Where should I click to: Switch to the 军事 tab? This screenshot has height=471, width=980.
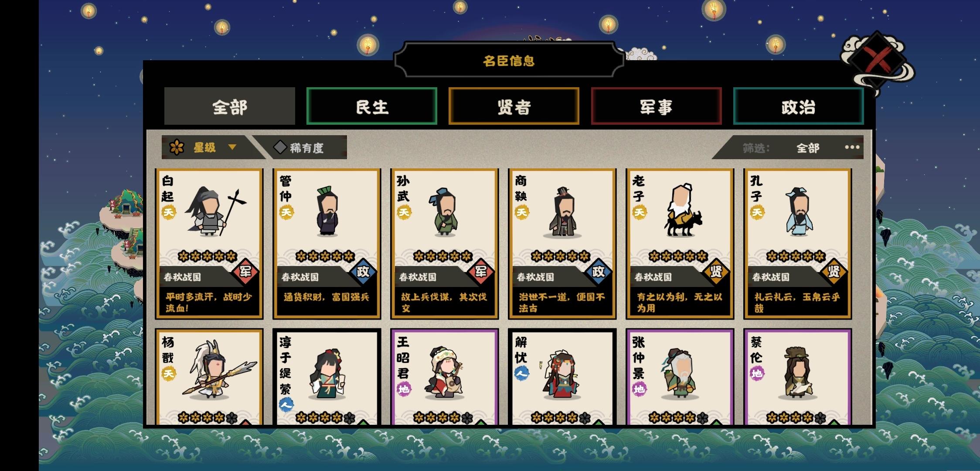[656, 106]
